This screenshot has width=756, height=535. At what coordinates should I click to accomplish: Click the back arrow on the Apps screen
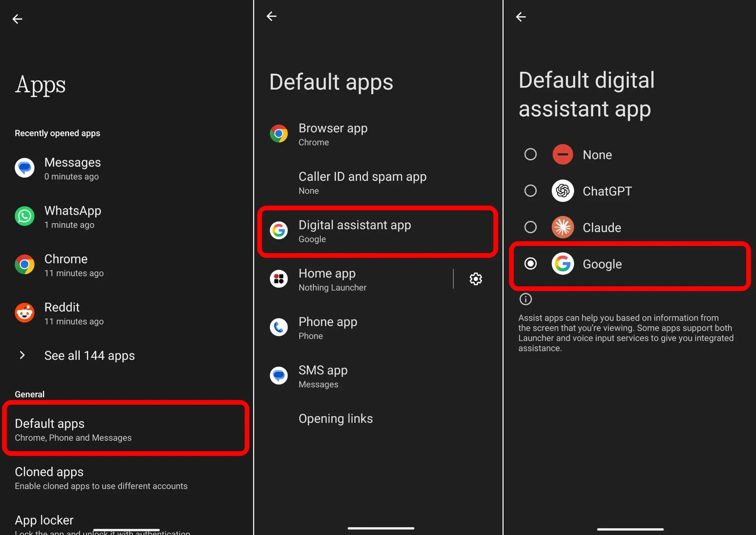[x=17, y=19]
